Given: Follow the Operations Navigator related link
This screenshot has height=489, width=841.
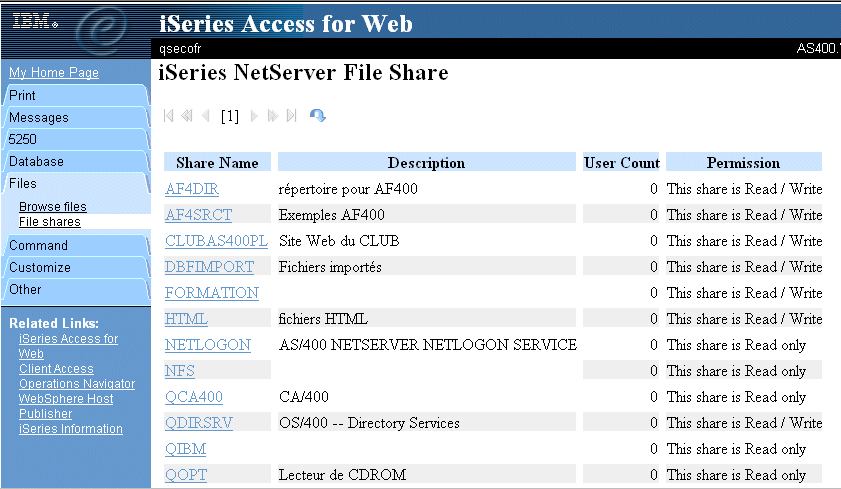Looking at the screenshot, I should coord(77,384).
